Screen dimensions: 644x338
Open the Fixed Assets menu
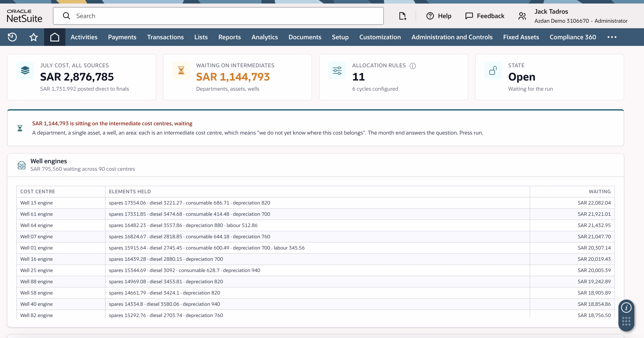click(521, 37)
